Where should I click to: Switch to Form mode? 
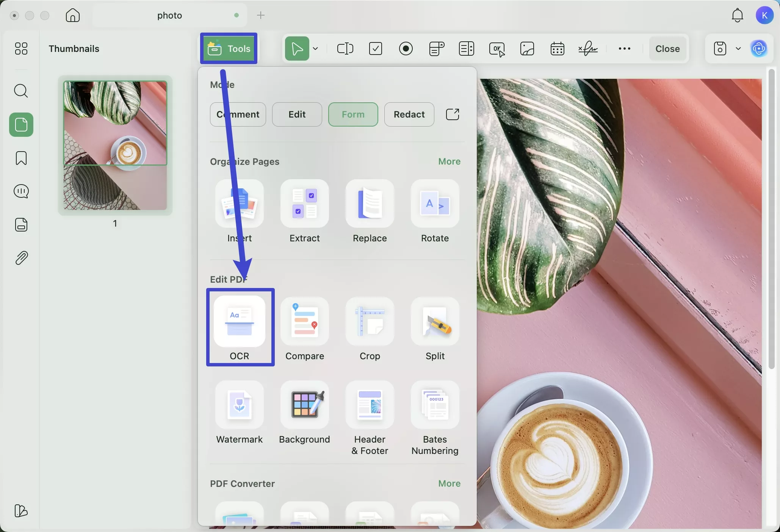[x=353, y=114]
